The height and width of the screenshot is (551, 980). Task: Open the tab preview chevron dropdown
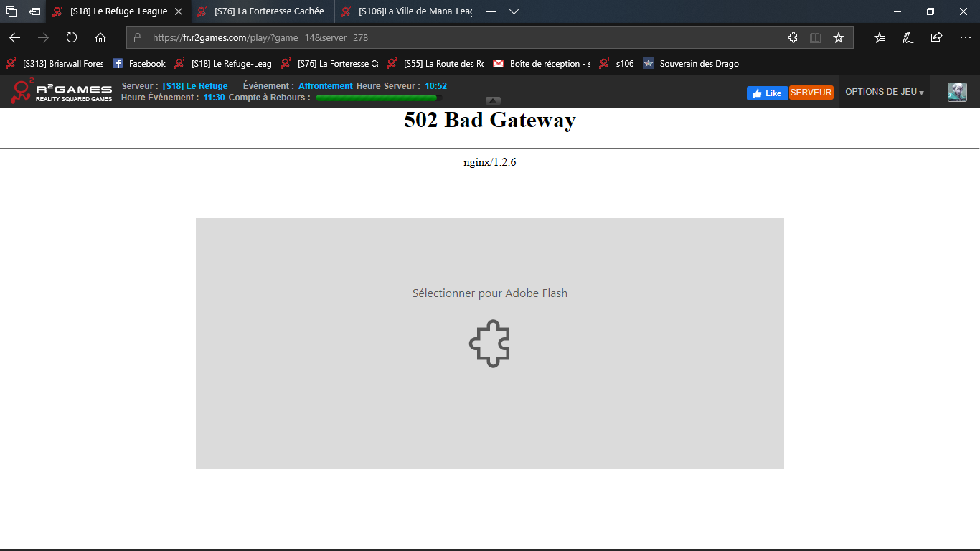click(514, 11)
